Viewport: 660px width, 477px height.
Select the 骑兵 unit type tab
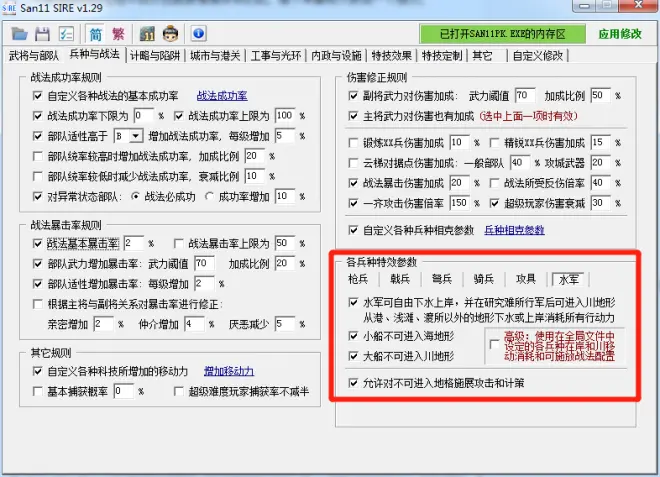click(482, 279)
